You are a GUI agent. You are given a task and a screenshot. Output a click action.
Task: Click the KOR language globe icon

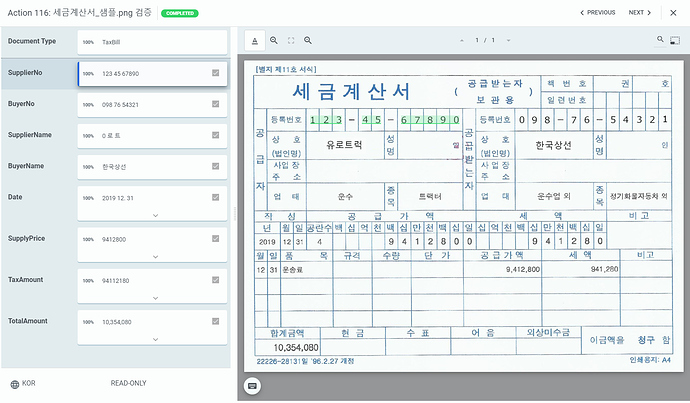(15, 384)
